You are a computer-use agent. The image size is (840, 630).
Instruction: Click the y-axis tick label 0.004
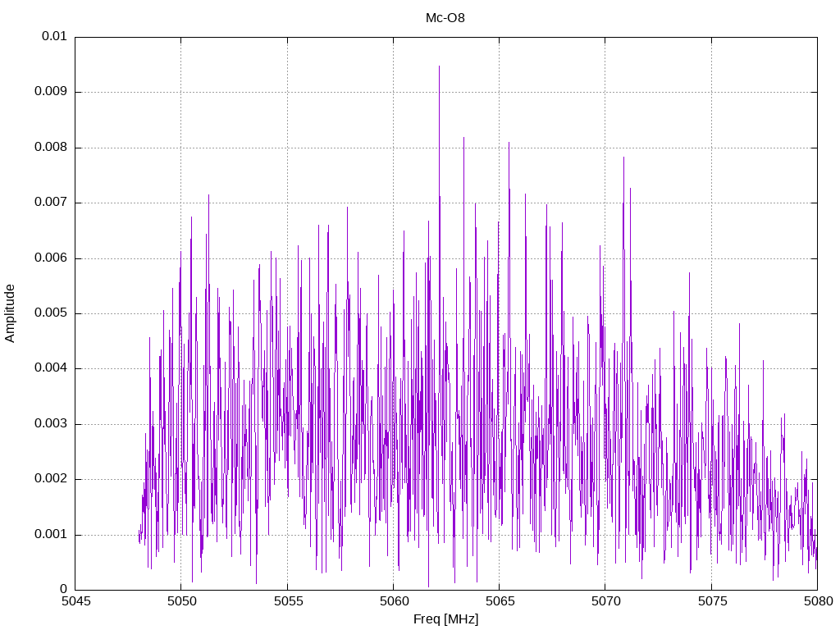(x=51, y=368)
